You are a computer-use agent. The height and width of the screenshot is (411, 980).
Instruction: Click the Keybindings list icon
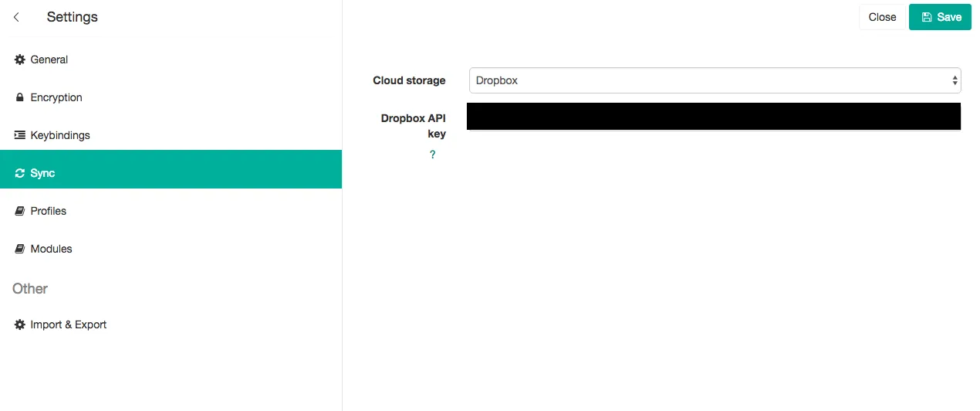[x=20, y=135]
